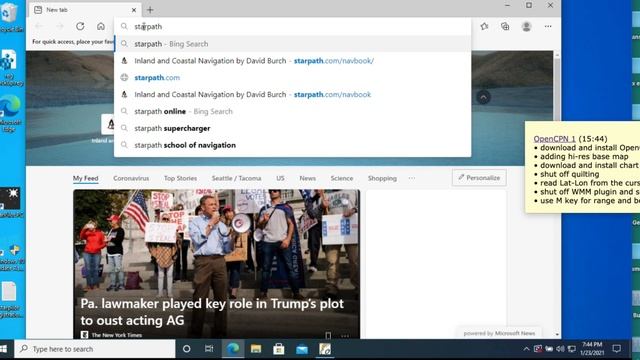Open the Stickies app on taskbar
Image resolution: width=640 pixels, height=360 pixels.
[325, 349]
